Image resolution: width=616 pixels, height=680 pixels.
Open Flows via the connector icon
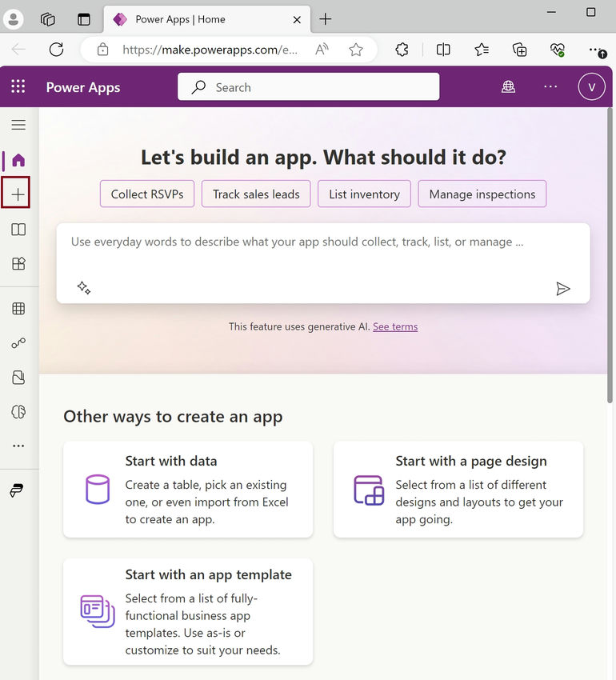pyautogui.click(x=16, y=343)
